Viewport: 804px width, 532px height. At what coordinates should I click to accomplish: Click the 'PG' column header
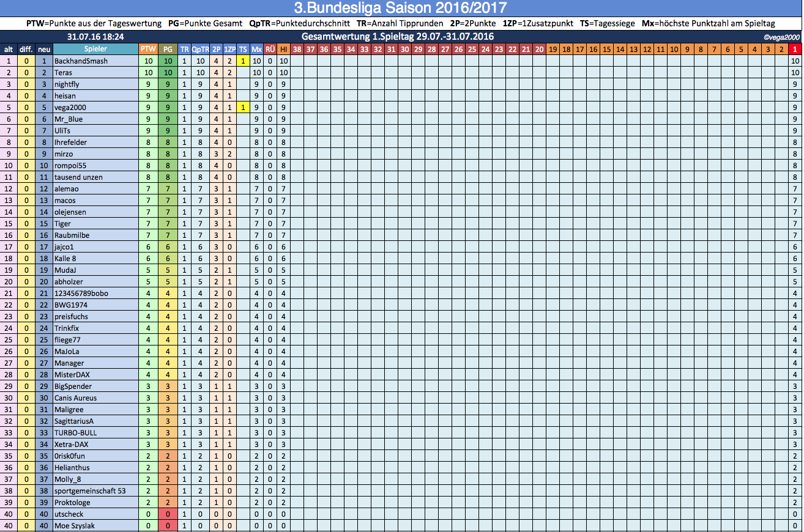point(168,49)
